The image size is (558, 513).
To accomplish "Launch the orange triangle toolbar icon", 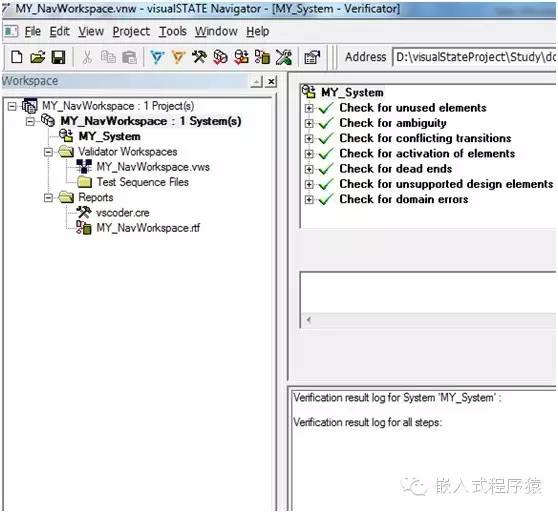I will (x=178, y=57).
